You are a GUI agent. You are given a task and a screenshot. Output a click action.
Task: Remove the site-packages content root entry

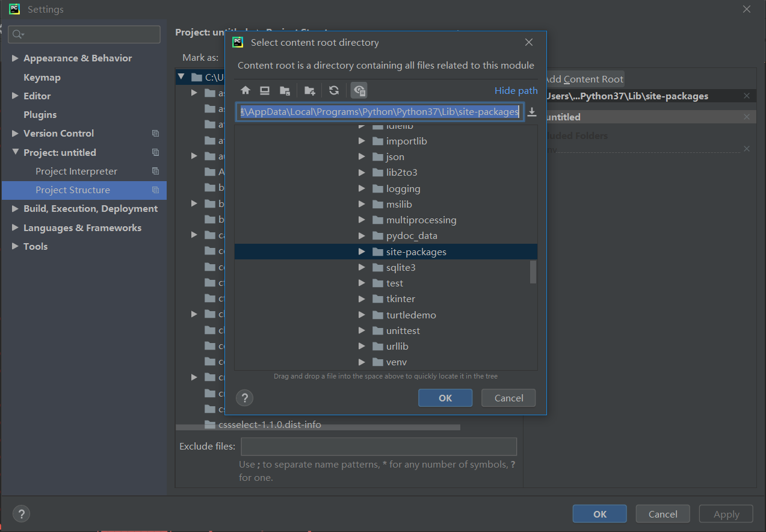point(747,96)
